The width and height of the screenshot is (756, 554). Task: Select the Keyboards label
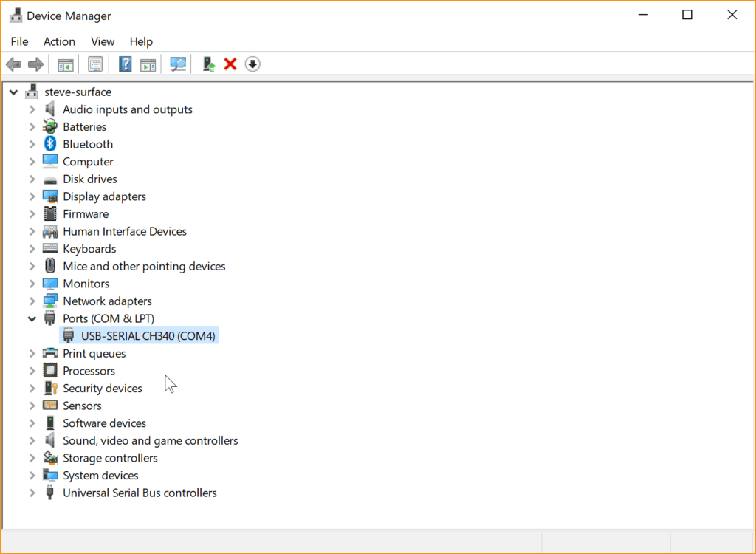pyautogui.click(x=89, y=248)
